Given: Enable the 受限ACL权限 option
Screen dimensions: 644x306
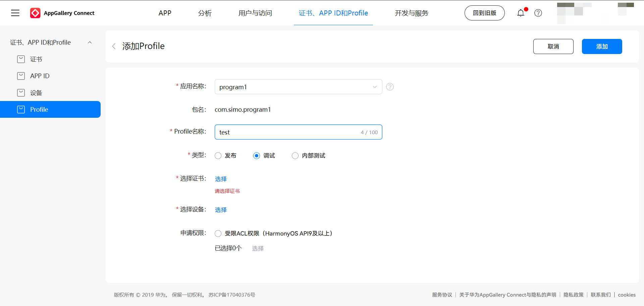Looking at the screenshot, I should [x=218, y=234].
